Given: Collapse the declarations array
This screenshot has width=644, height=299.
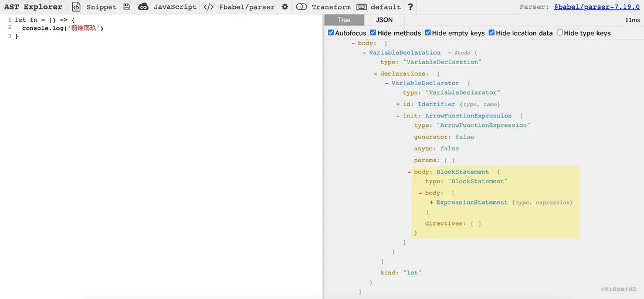Looking at the screenshot, I should click(x=375, y=73).
